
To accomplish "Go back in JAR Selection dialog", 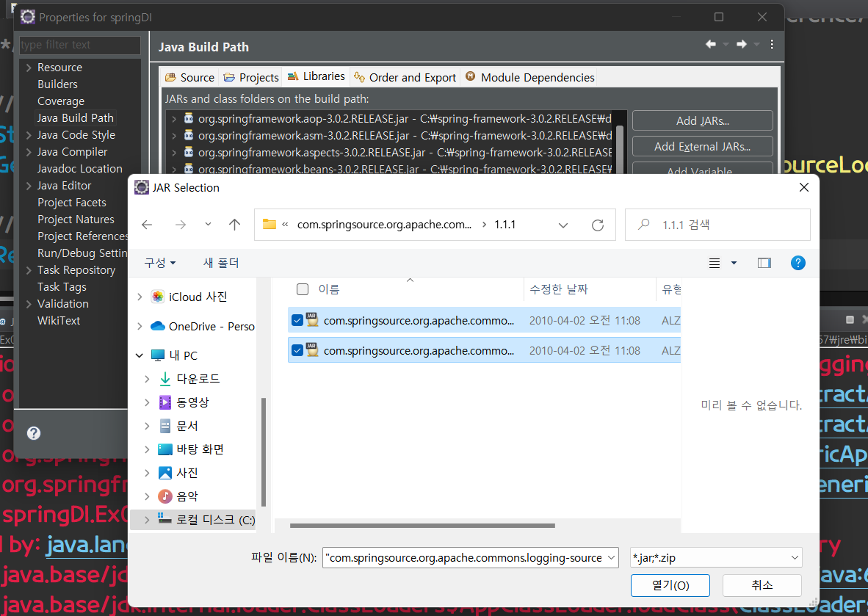I will (147, 225).
